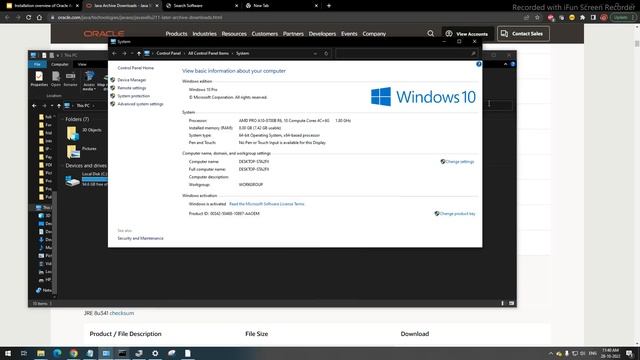This screenshot has height=360, width=640.
Task: Go up one level in System window
Action: pyautogui.click(x=139, y=53)
